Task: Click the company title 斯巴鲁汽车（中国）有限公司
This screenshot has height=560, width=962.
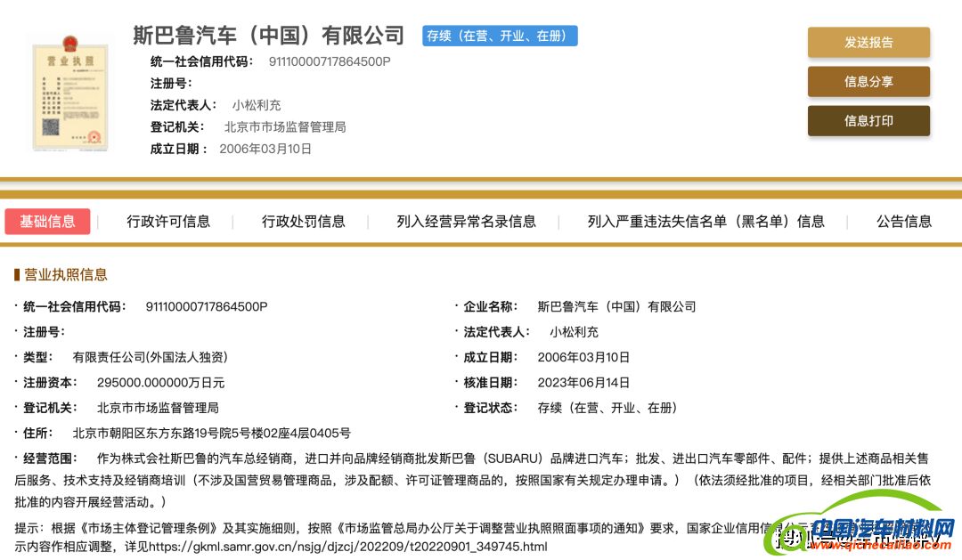Action: click(x=268, y=36)
